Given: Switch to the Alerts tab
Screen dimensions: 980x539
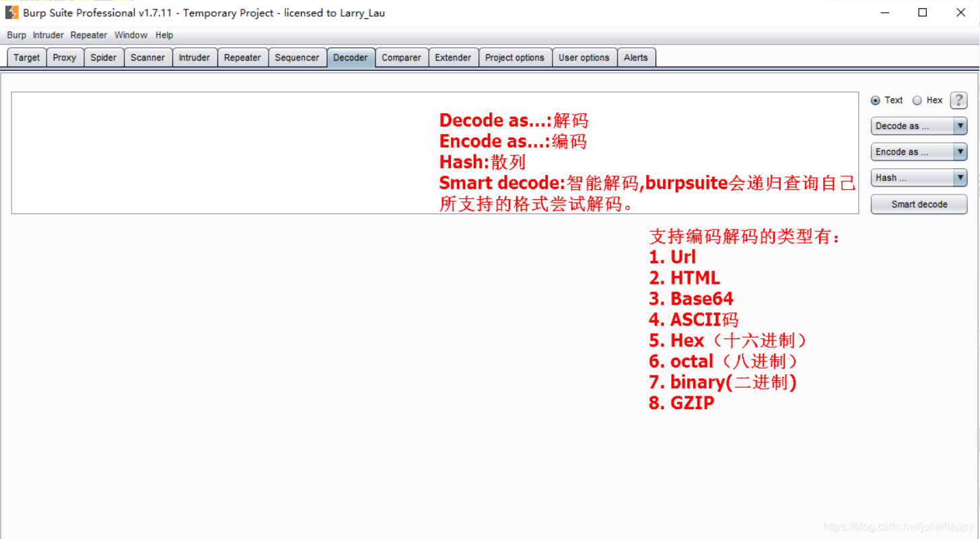Looking at the screenshot, I should click(636, 58).
